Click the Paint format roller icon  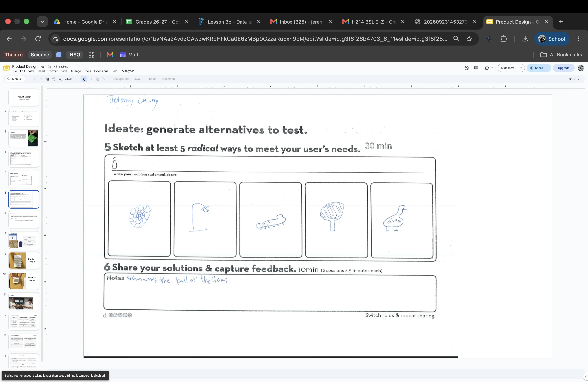click(54, 79)
